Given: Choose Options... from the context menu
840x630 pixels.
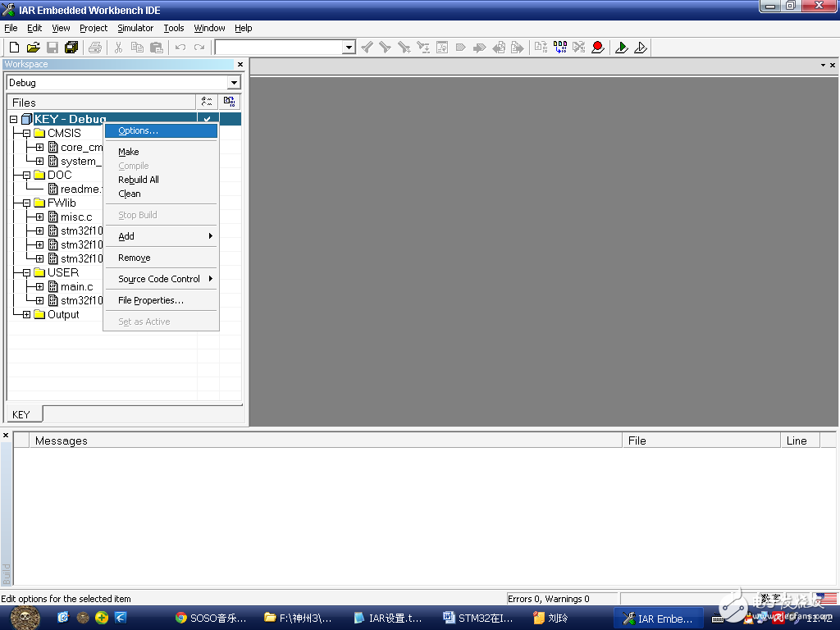Looking at the screenshot, I should pos(138,130).
